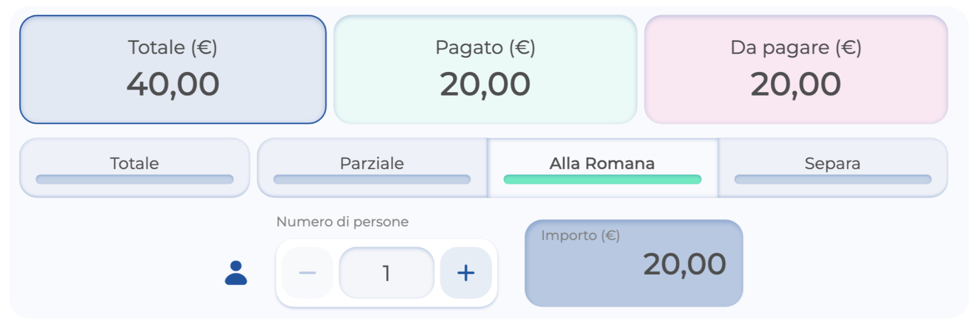The height and width of the screenshot is (327, 980).
Task: Click the person icon beside the counter
Action: 236,273
